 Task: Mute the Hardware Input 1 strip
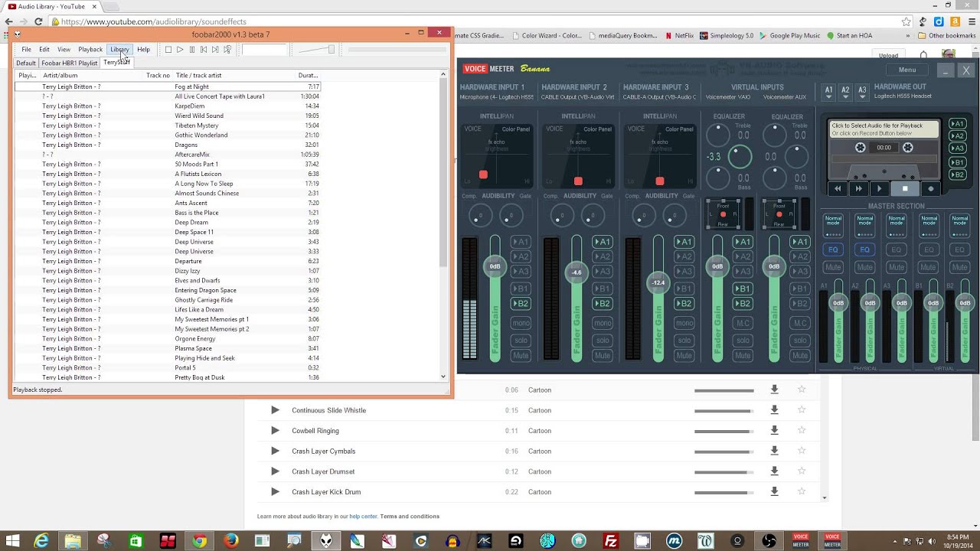point(521,355)
